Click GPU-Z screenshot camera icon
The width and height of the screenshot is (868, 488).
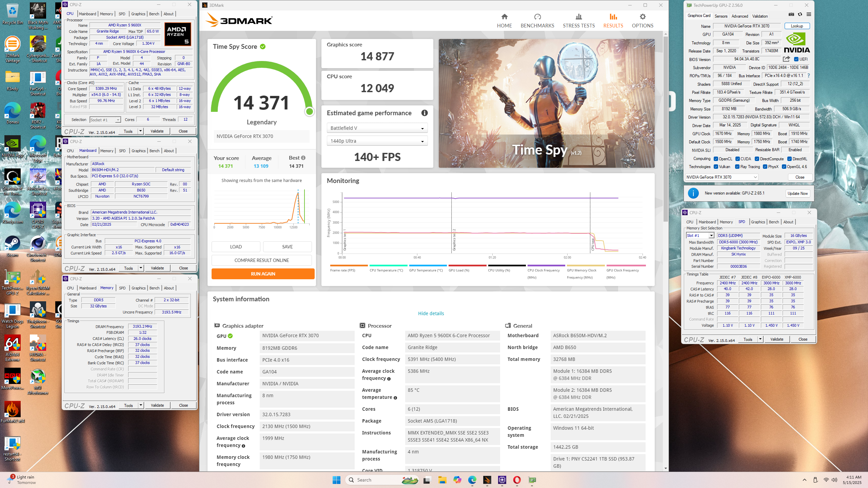click(791, 15)
